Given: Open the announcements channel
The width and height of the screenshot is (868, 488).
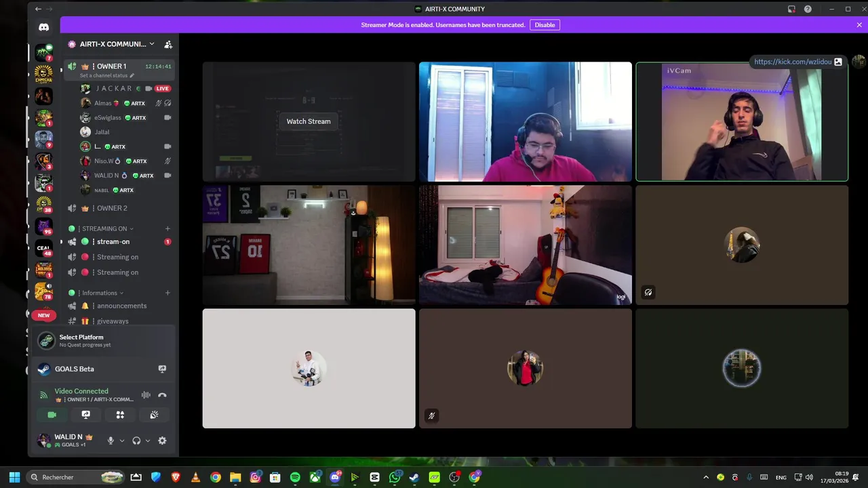Looking at the screenshot, I should (120, 306).
